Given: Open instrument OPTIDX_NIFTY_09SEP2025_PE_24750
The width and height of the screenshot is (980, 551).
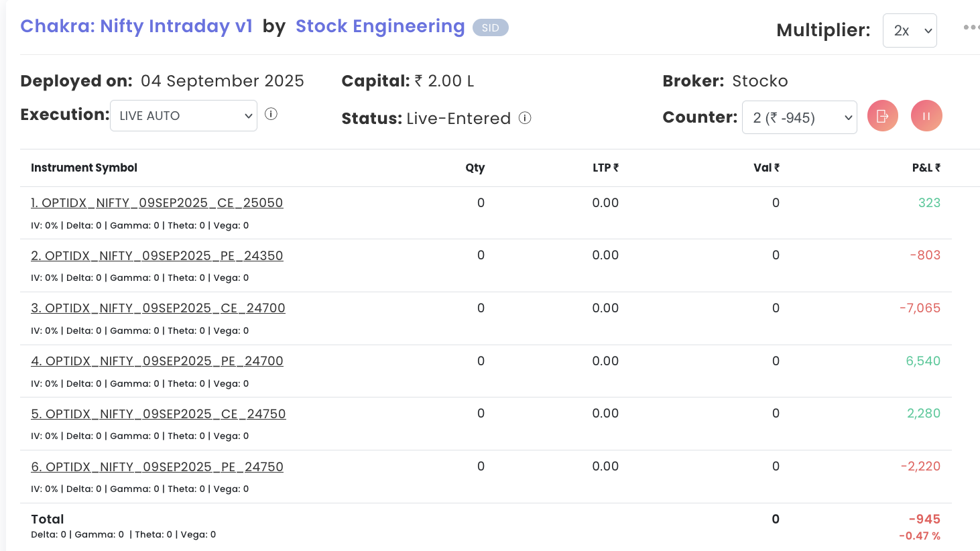Looking at the screenshot, I should pos(157,467).
